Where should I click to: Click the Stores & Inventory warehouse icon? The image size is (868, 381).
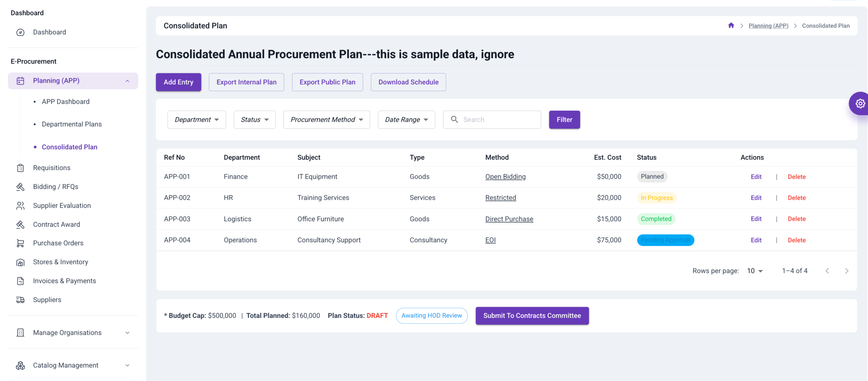20,262
